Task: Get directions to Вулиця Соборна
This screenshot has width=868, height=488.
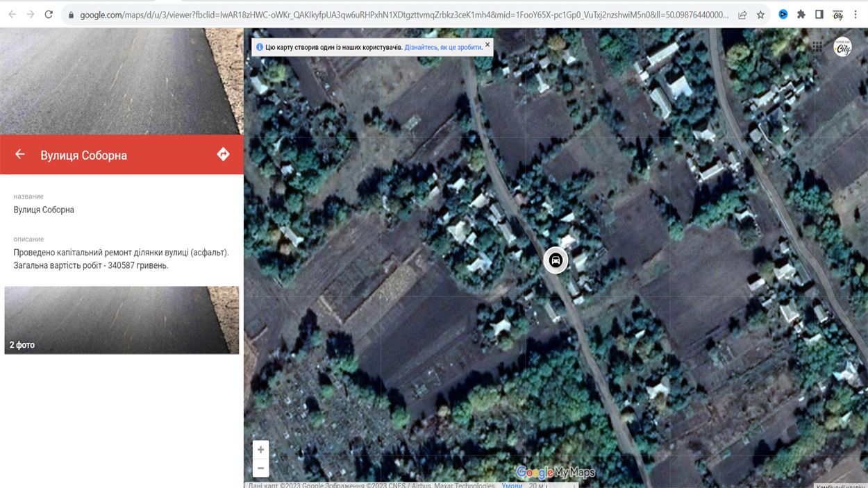Action: point(223,154)
